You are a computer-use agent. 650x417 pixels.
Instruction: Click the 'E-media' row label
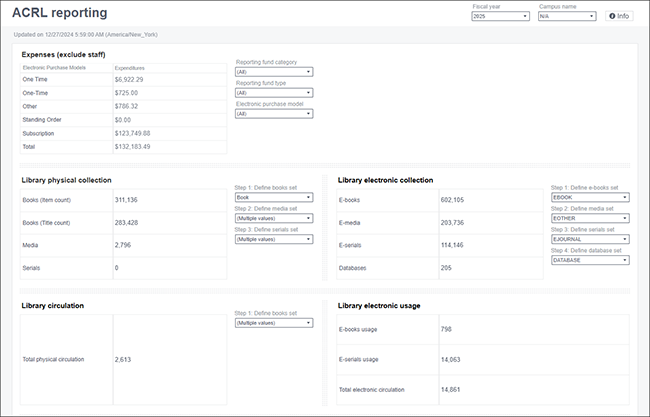click(x=349, y=223)
